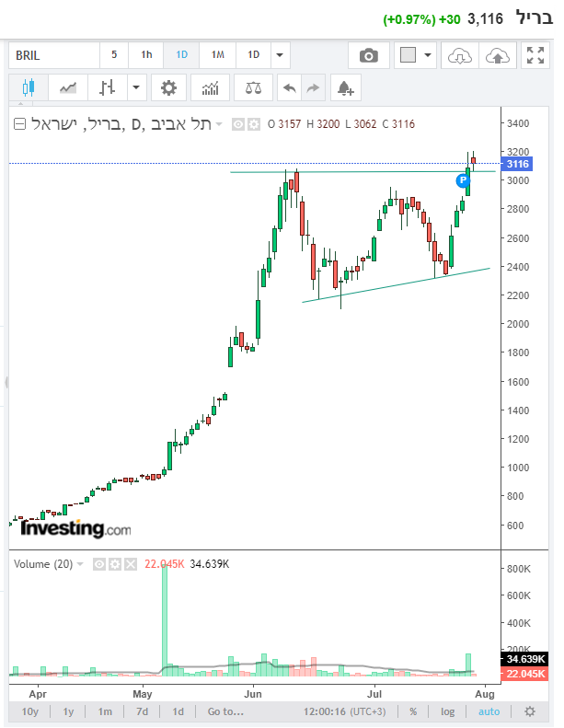Remove the Volume indicator with X
Image resolution: width=564 pixels, height=728 pixels.
pyautogui.click(x=131, y=564)
